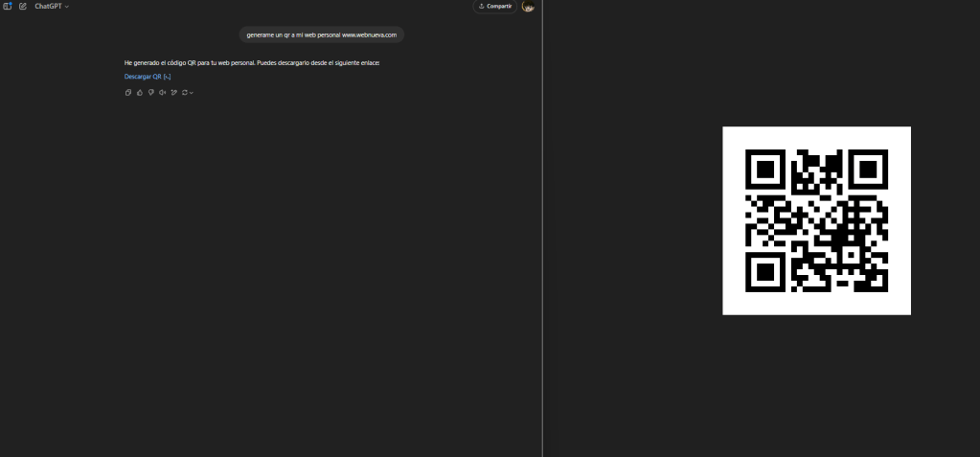Click the vertical divider between the panes
980x457 pixels.
click(542, 228)
